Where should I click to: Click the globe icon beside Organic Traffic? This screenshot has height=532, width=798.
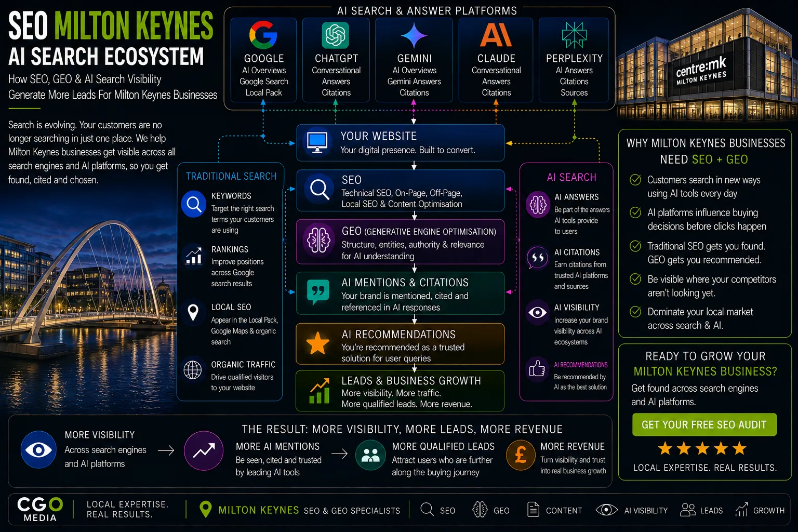pos(193,370)
